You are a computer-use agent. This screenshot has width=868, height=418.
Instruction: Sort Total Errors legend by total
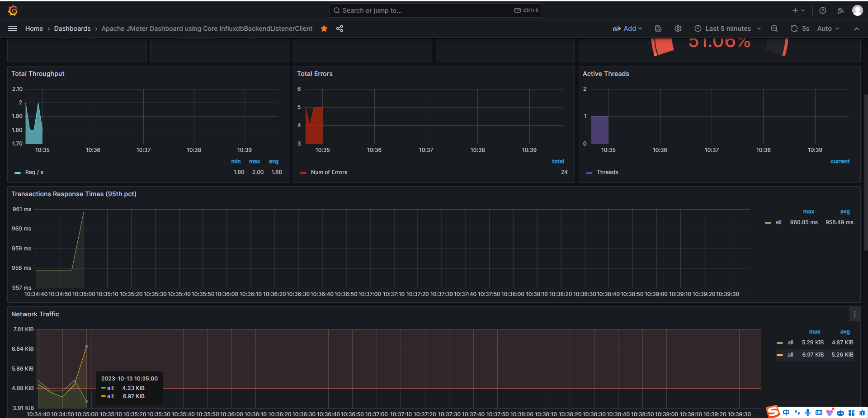pyautogui.click(x=558, y=161)
